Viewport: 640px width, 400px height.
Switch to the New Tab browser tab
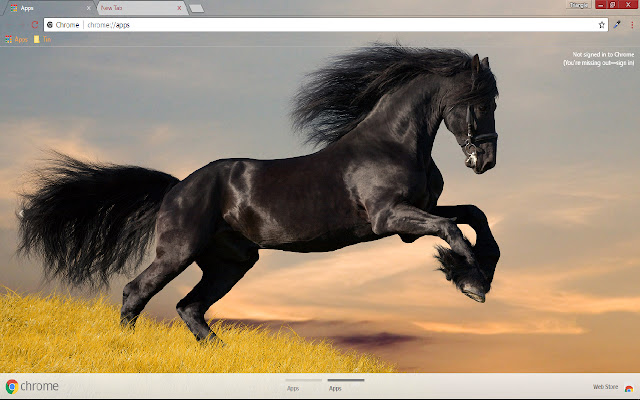(x=142, y=8)
